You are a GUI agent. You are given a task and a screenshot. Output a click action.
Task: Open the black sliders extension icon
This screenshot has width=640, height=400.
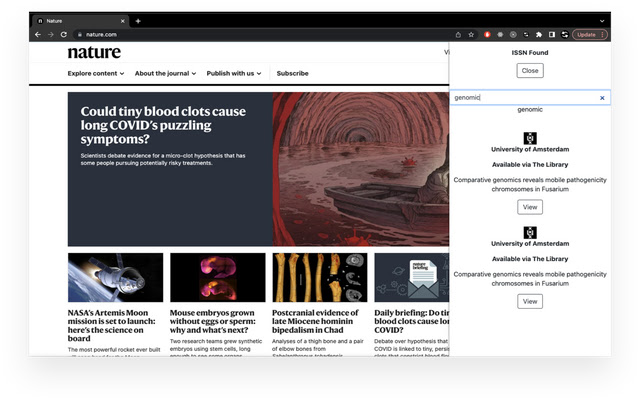click(526, 35)
